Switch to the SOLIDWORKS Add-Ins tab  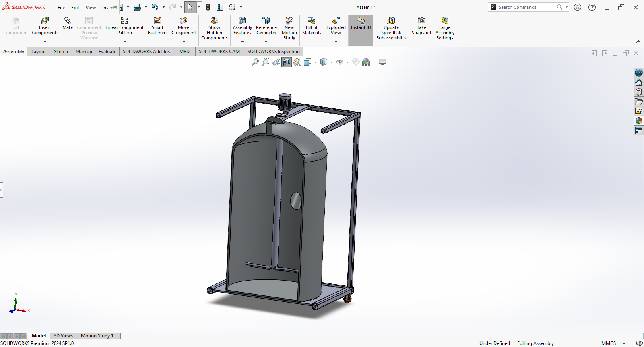pyautogui.click(x=146, y=52)
